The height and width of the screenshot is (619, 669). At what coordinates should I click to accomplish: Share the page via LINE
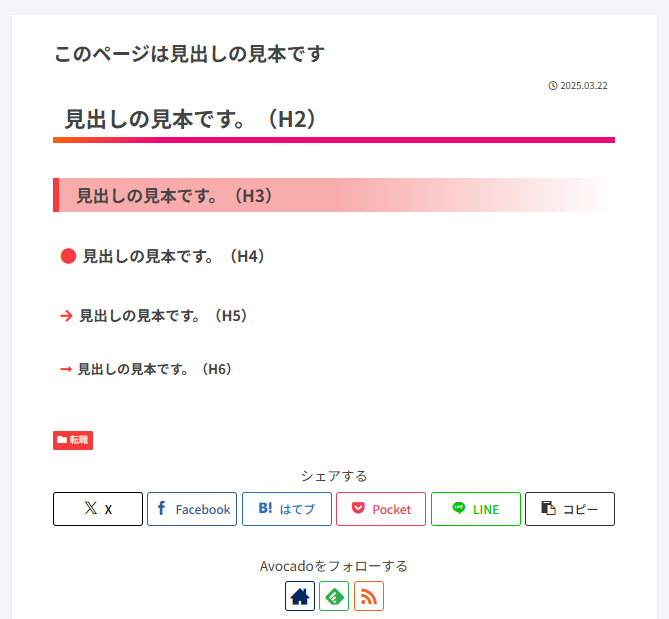click(x=475, y=509)
